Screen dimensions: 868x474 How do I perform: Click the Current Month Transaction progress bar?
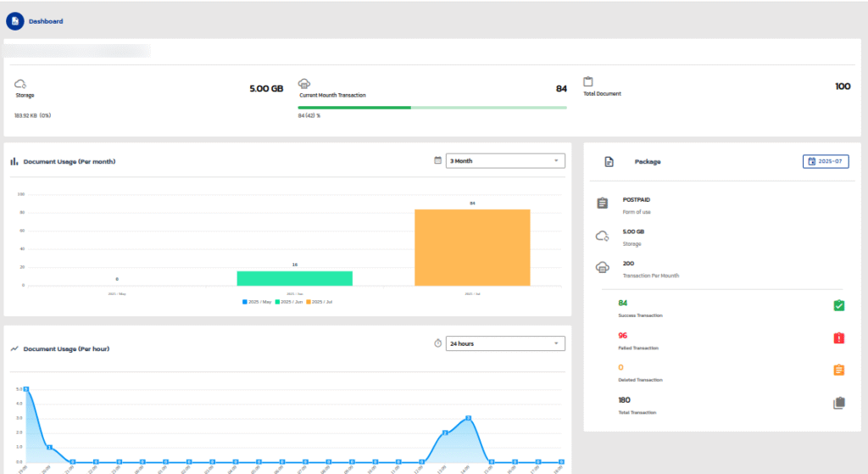(432, 108)
